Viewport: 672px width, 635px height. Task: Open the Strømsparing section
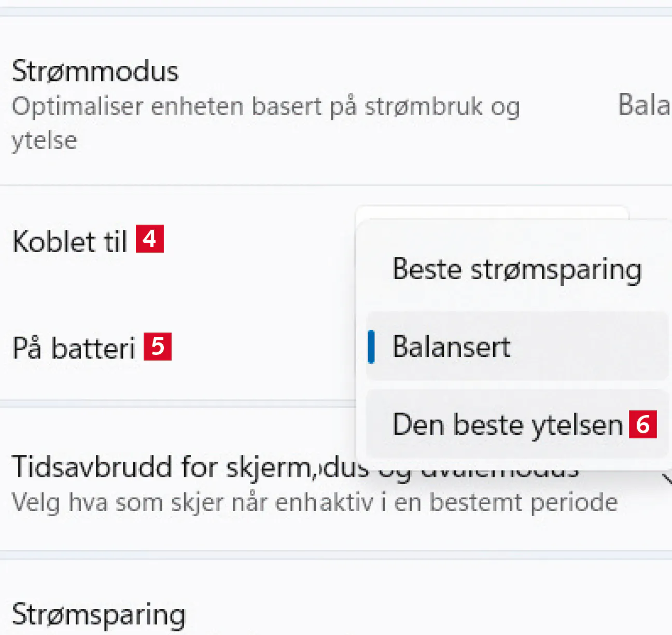pyautogui.click(x=99, y=614)
